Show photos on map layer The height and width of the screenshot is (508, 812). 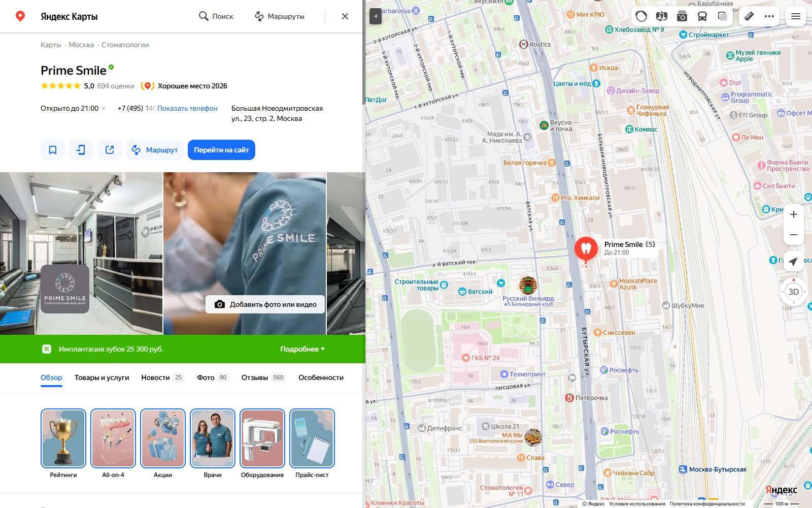pyautogui.click(x=682, y=16)
